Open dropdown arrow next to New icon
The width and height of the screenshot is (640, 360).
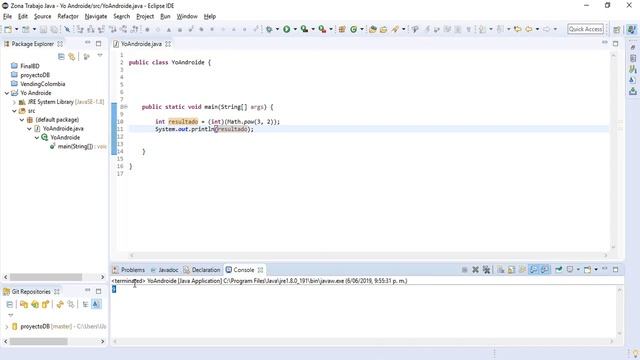(x=16, y=29)
